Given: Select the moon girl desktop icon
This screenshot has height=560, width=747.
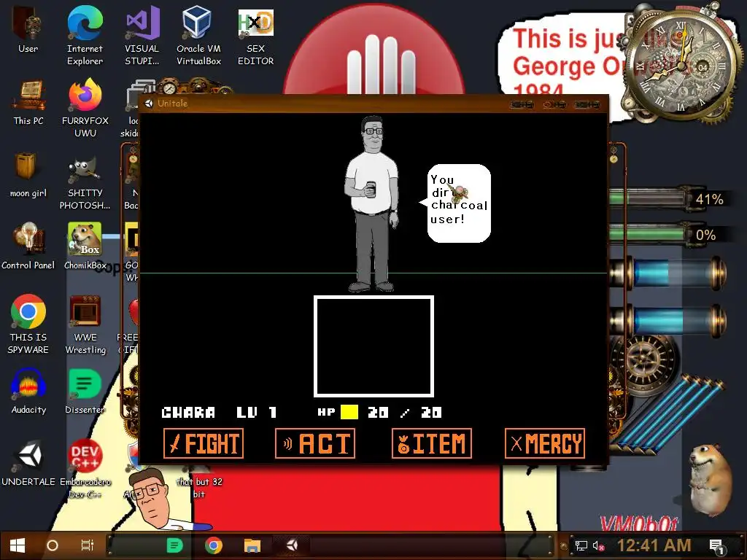Looking at the screenshot, I should pyautogui.click(x=28, y=175).
